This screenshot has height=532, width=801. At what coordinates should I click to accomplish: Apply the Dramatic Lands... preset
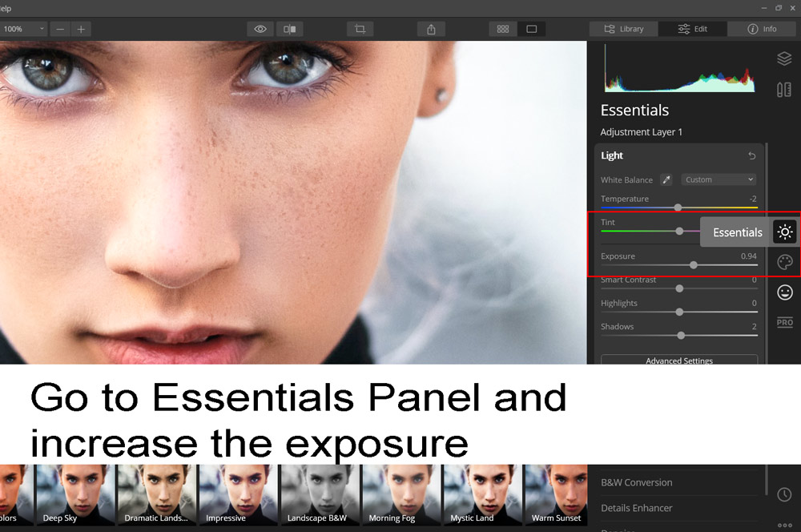point(157,494)
